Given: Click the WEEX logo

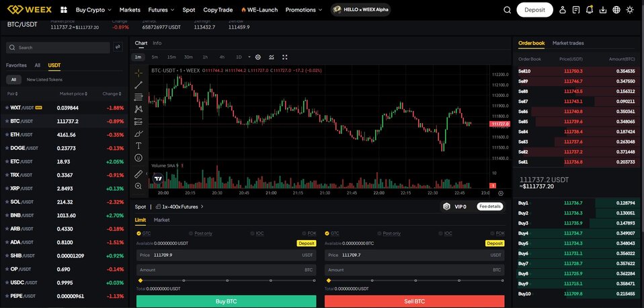Looking at the screenshot, I should [x=30, y=9].
